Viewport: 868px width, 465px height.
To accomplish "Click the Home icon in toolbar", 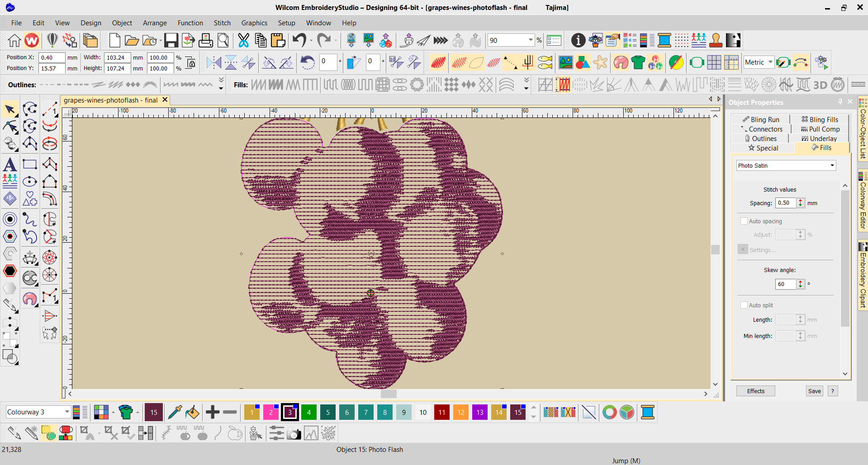I will click(14, 41).
